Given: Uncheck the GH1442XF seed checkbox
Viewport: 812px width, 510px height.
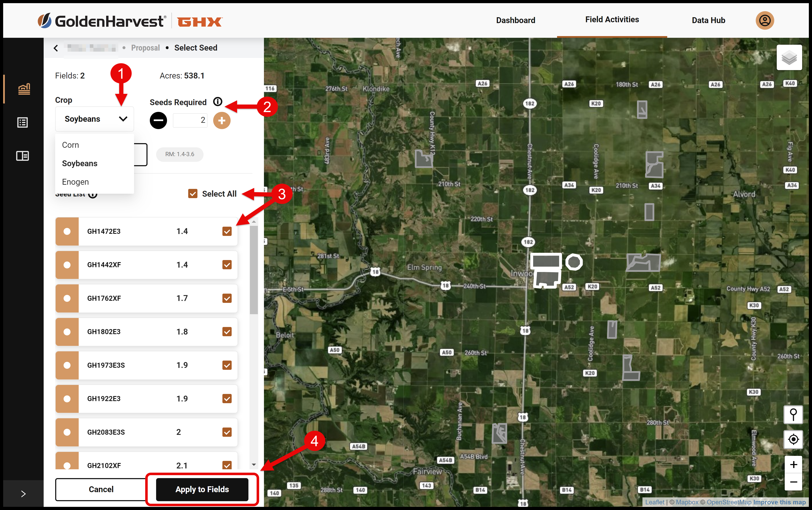Looking at the screenshot, I should (227, 265).
